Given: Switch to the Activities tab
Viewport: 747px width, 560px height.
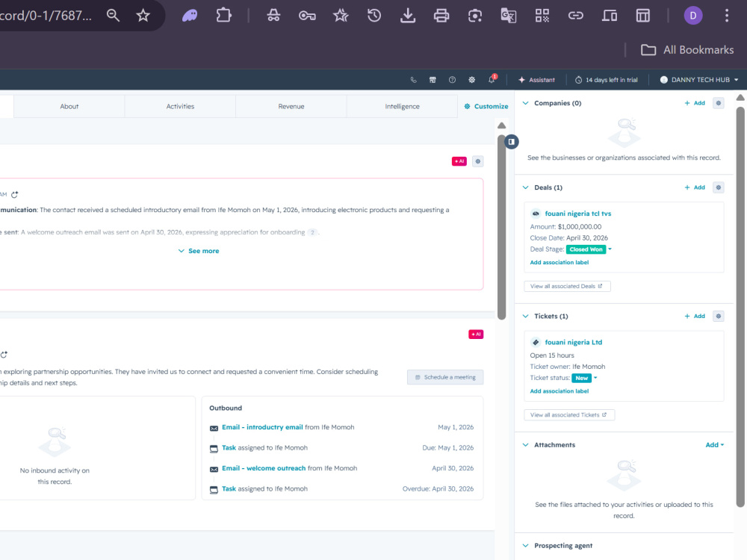Looking at the screenshot, I should 180,106.
